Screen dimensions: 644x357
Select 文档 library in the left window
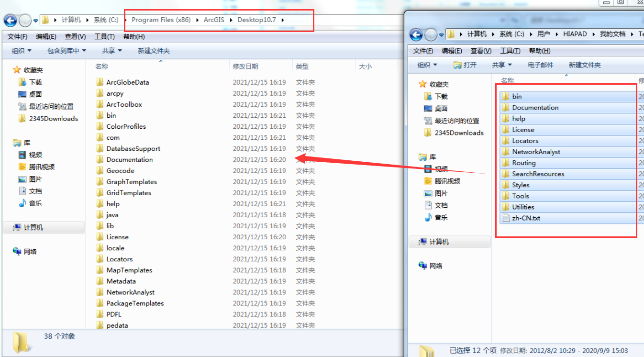30,191
